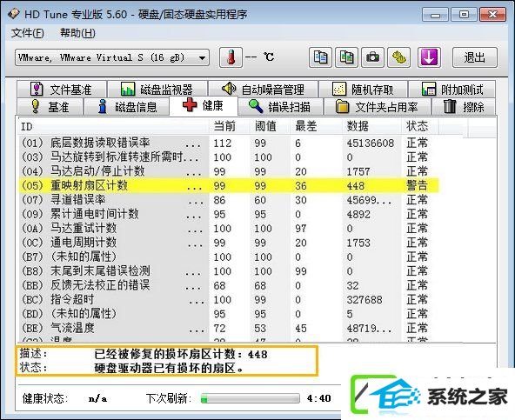Open the 文件夹占用率 tab

pyautogui.click(x=378, y=107)
